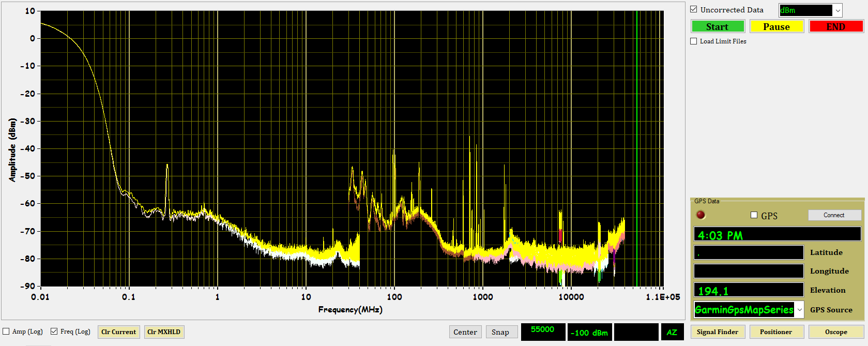Image resolution: width=868 pixels, height=346 pixels.
Task: Open the Positioner panel
Action: click(775, 332)
